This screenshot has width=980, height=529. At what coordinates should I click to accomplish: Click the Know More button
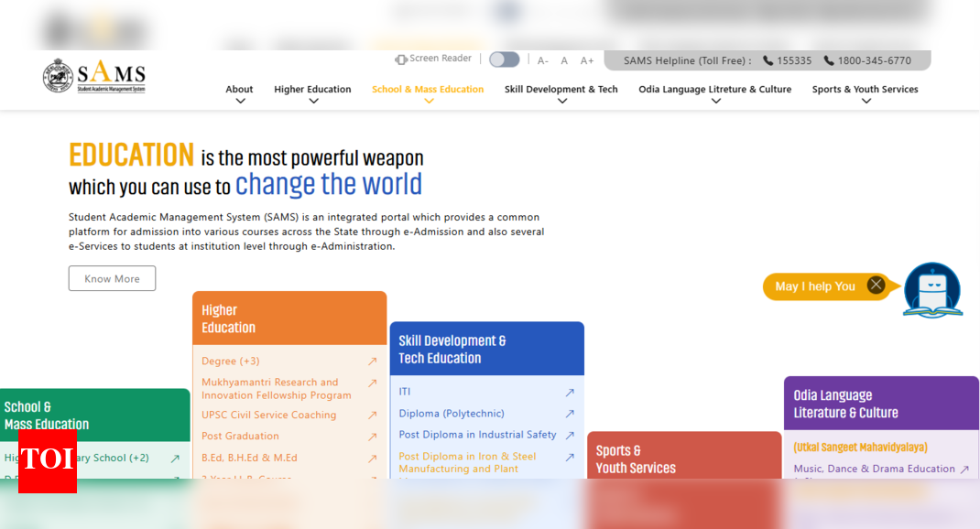tap(112, 278)
